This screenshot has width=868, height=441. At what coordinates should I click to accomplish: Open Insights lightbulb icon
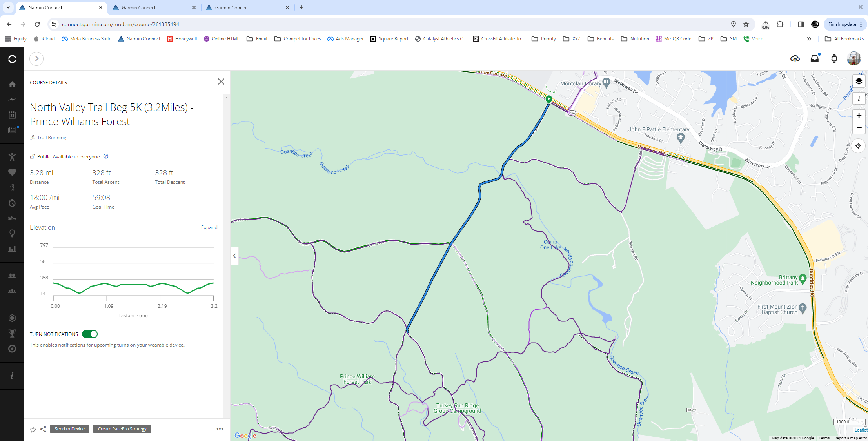point(12,234)
